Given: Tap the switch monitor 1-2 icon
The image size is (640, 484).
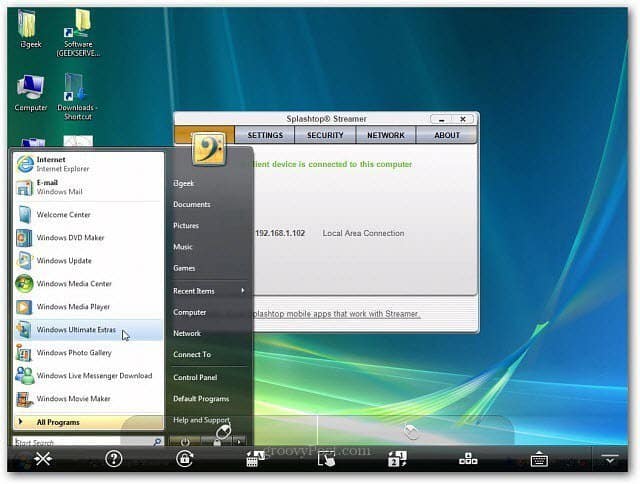Looking at the screenshot, I should tap(397, 459).
